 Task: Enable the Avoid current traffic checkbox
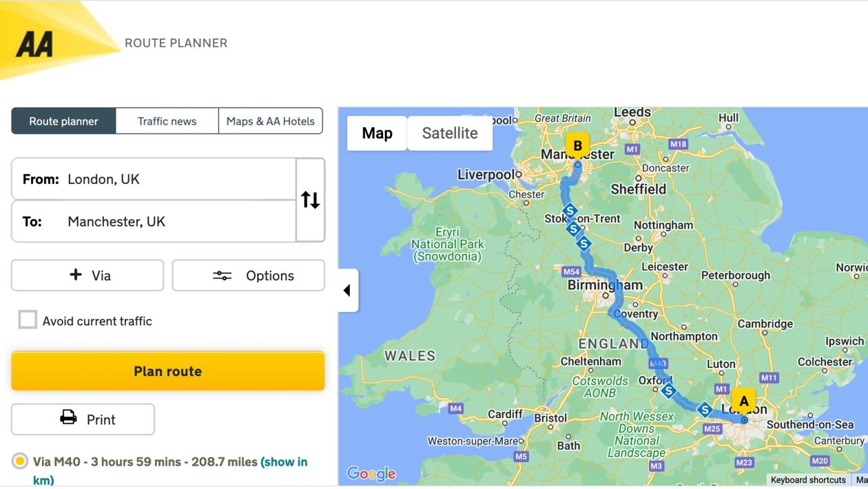pos(27,320)
